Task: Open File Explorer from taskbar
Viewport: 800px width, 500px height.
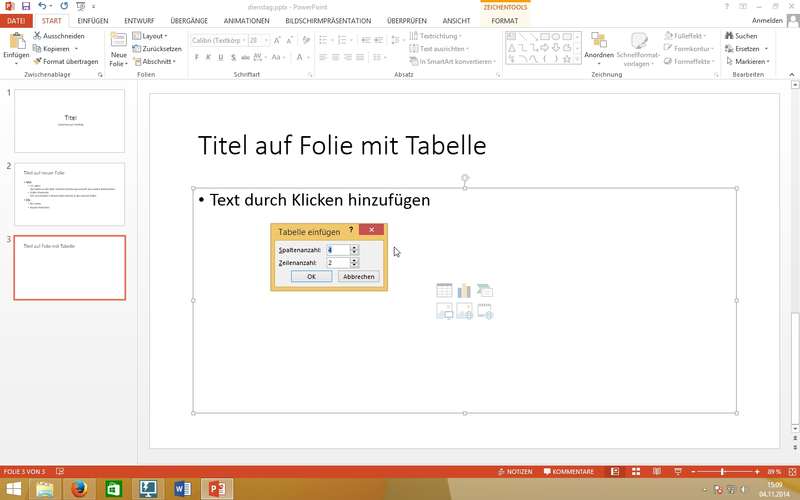Action: click(45, 489)
